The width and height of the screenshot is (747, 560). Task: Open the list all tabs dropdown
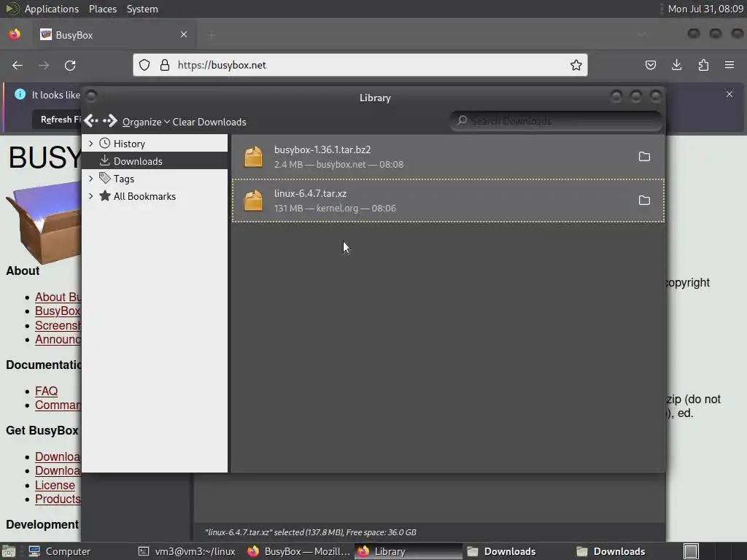[x=641, y=34]
